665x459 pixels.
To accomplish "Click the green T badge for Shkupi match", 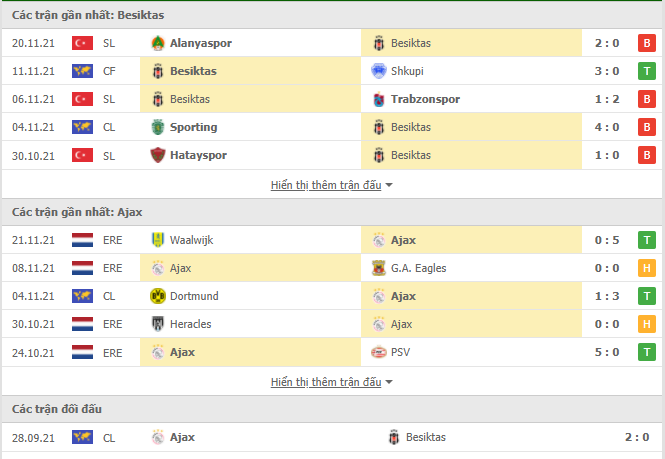I will tap(647, 71).
